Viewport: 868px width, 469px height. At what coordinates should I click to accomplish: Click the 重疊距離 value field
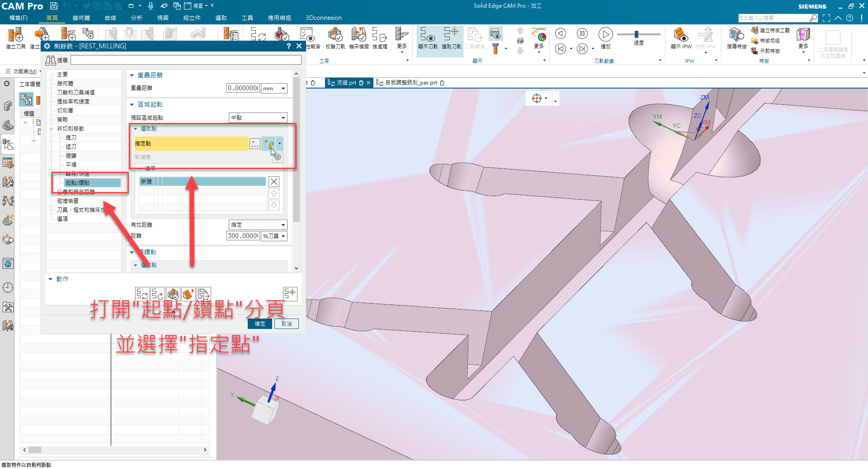click(x=243, y=88)
